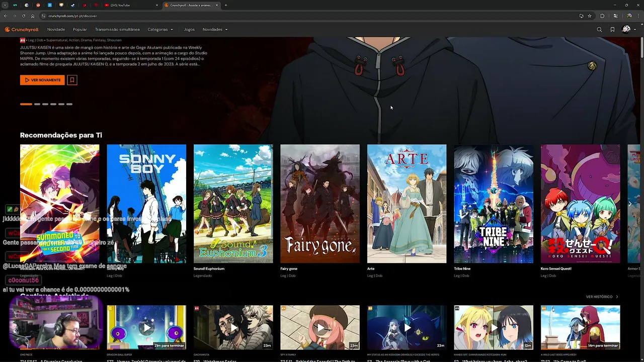Open the Jogos navigation item
The width and height of the screenshot is (644, 362).
coord(189,30)
